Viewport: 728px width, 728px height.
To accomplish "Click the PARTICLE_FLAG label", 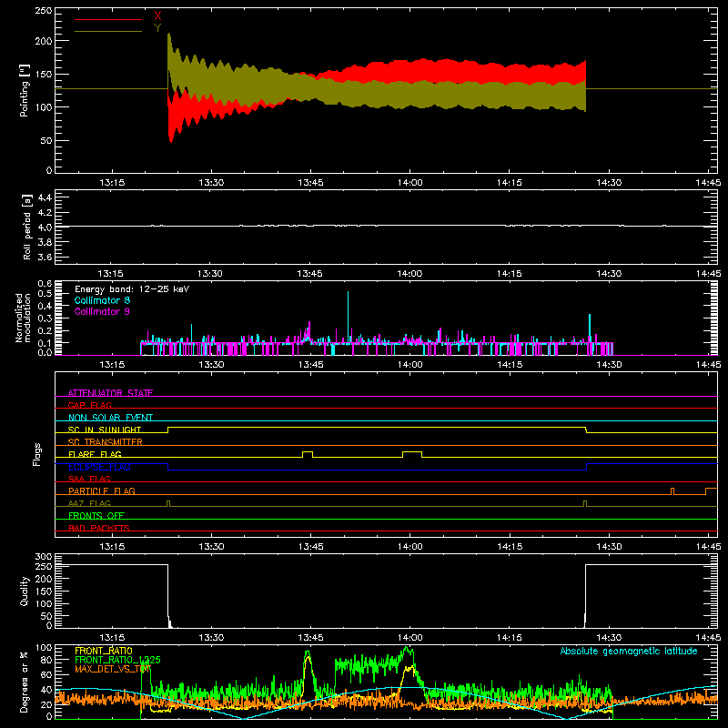I will coord(102,490).
